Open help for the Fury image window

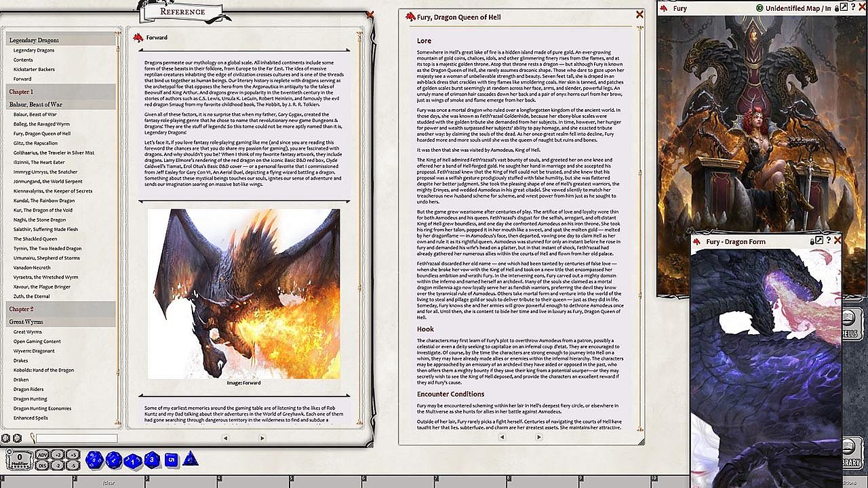853,7
